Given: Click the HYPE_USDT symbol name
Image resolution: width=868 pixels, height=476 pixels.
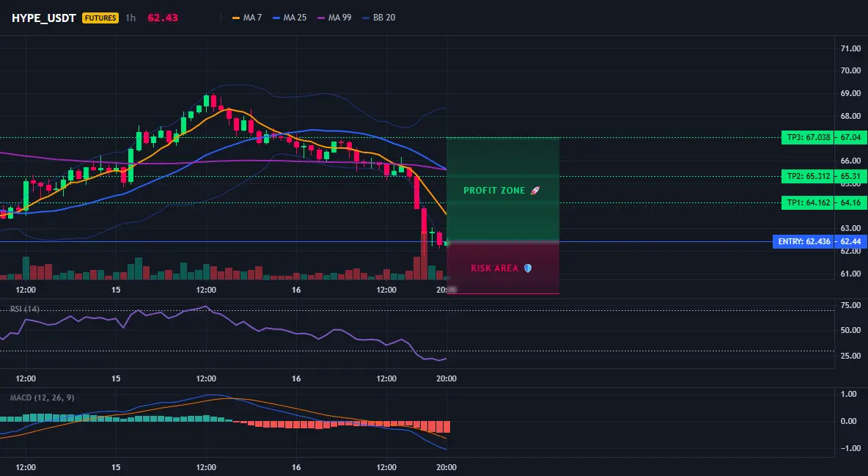Looking at the screenshot, I should 44,18.
